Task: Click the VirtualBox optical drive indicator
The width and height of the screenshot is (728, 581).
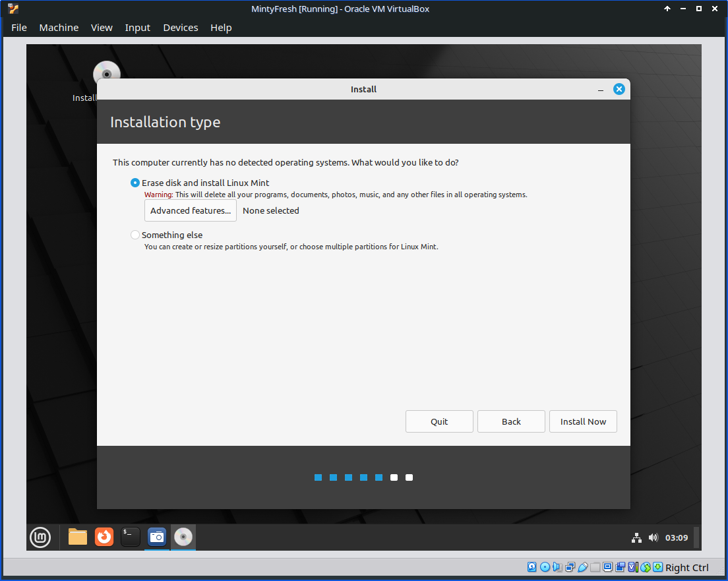Action: (545, 567)
